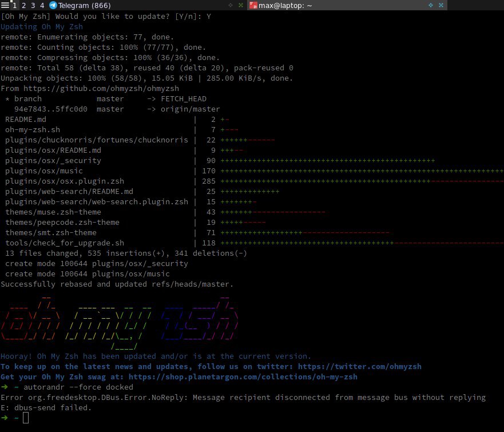Click plugins/web-search/web-search.plugin.zsh file name
This screenshot has width=504, height=432.
pos(97,201)
